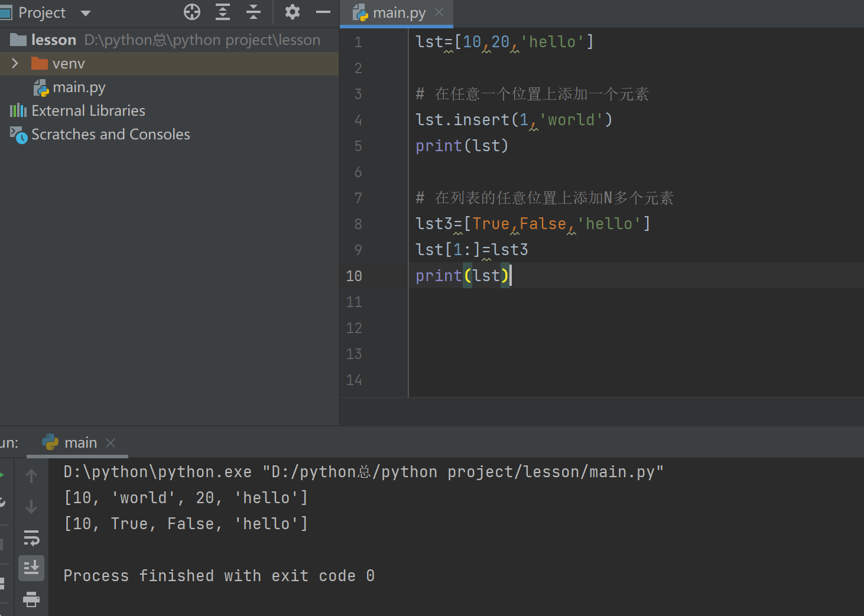Screen dimensions: 864x616
Task: Click the comment on line 7
Action: pos(544,198)
